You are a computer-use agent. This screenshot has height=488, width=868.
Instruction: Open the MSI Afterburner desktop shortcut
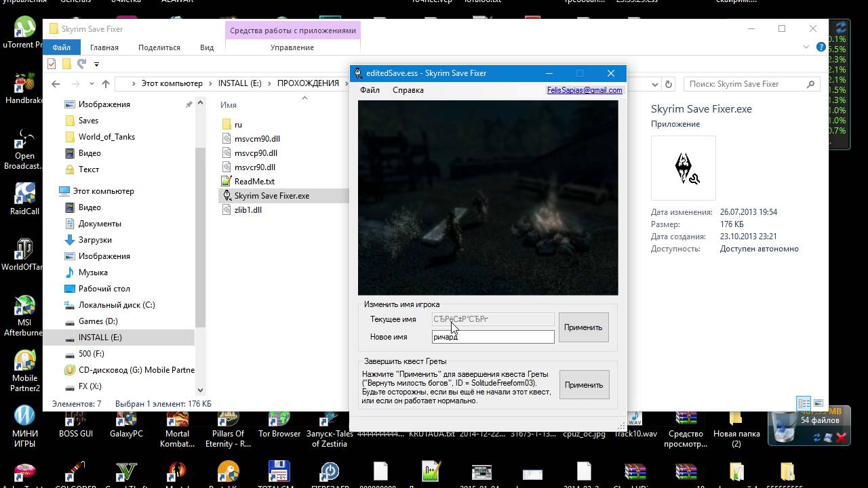[x=24, y=317]
